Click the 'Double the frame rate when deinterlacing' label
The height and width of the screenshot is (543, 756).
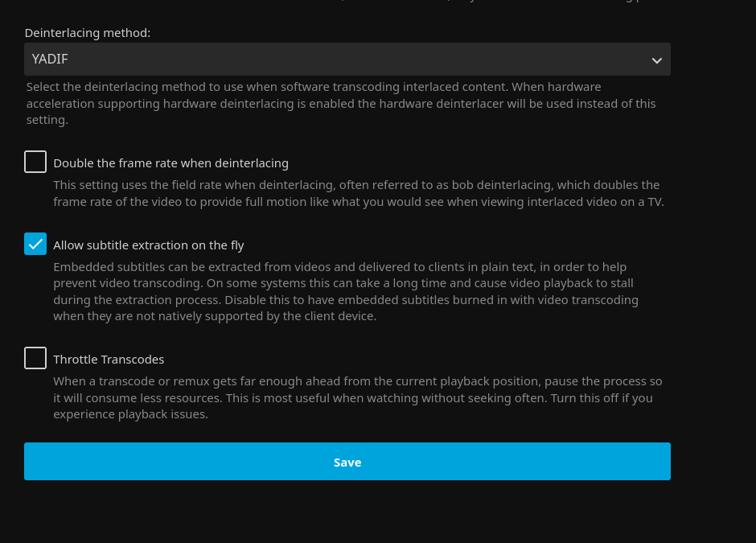(171, 163)
